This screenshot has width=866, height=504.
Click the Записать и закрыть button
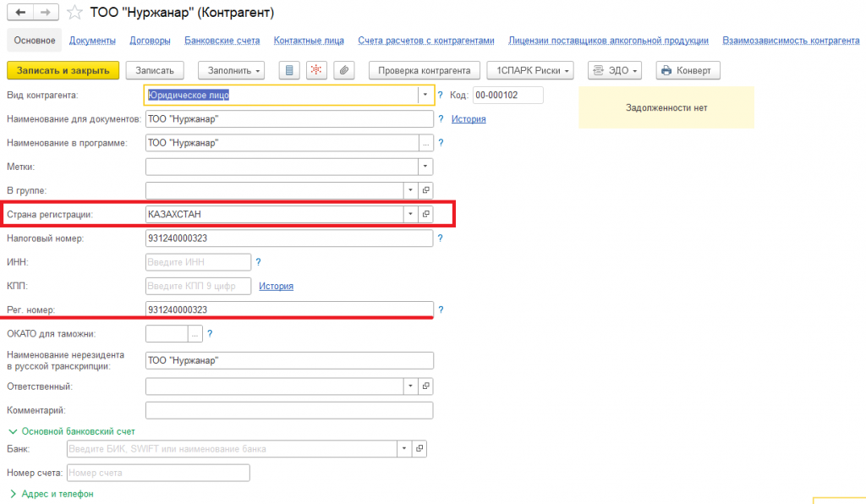[63, 71]
